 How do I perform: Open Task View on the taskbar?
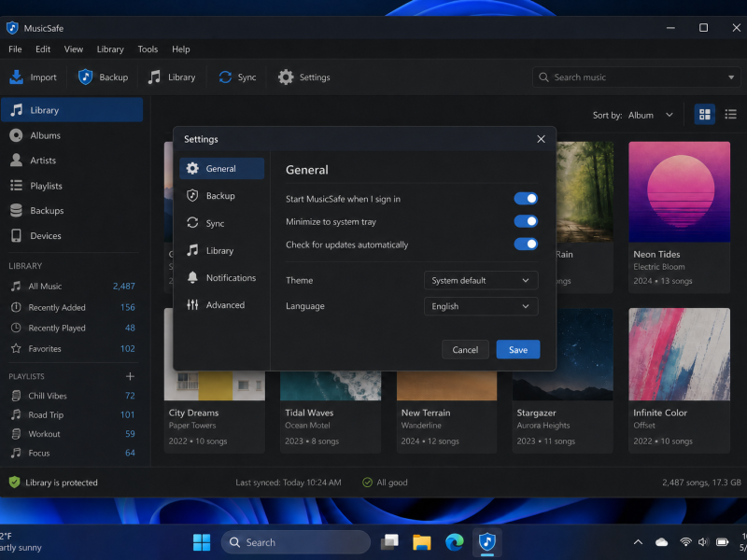(389, 542)
